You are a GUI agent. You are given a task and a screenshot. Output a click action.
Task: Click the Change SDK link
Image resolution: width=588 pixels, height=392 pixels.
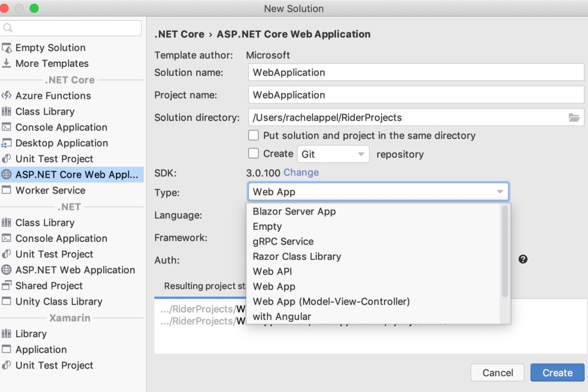coord(301,173)
